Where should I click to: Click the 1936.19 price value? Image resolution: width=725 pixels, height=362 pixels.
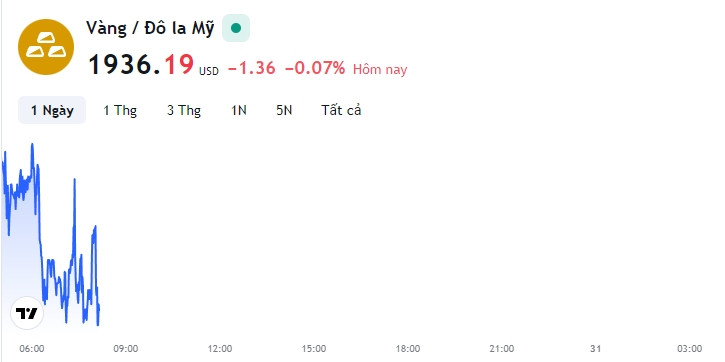pos(141,64)
